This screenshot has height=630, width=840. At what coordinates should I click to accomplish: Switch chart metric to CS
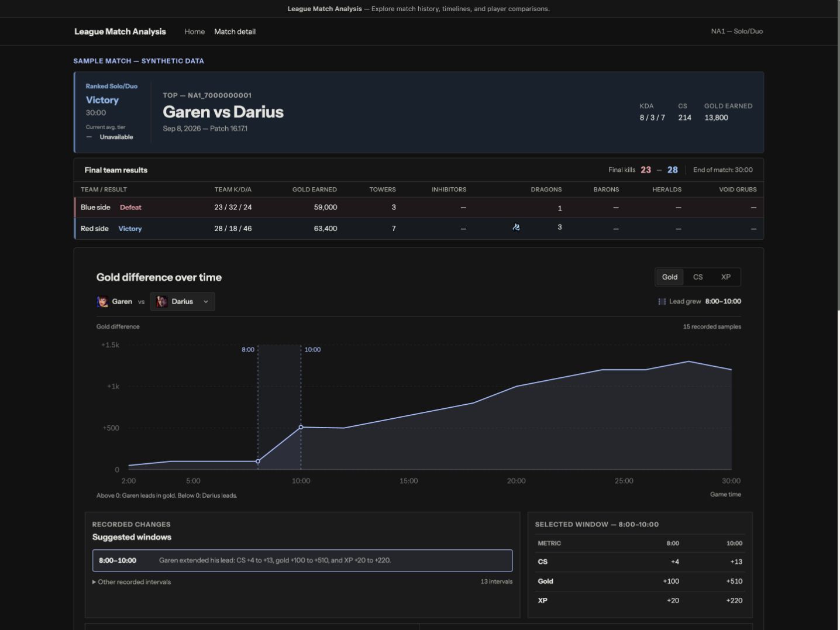[x=698, y=277]
